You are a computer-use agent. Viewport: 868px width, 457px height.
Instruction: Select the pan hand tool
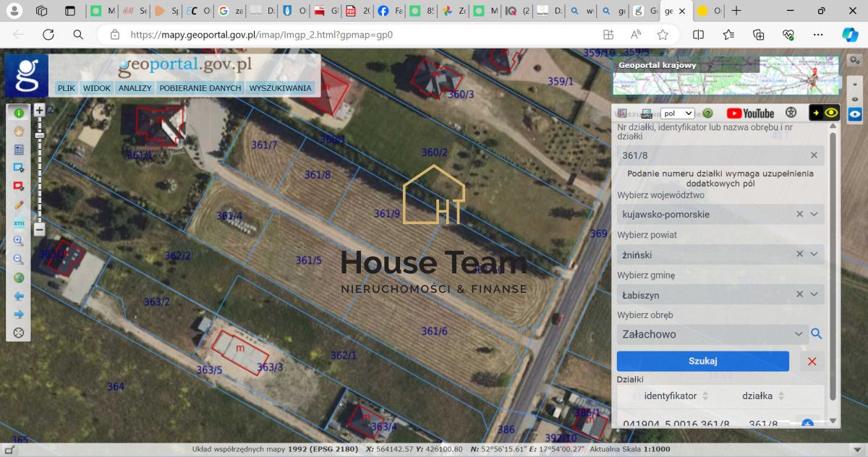19,131
